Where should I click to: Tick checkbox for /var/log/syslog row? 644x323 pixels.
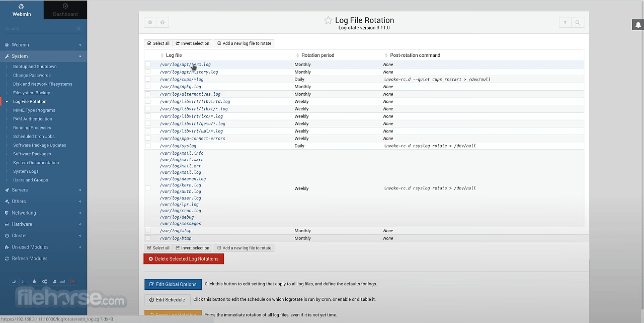coord(148,146)
